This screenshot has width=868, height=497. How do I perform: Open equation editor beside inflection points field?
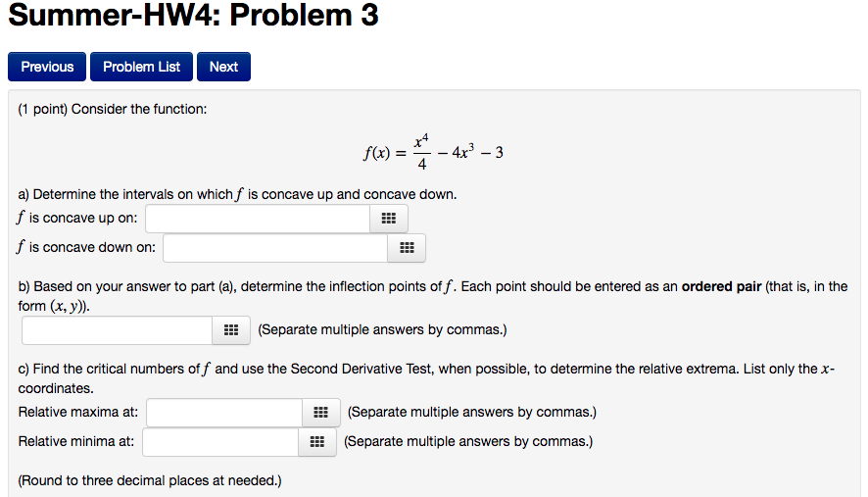pos(231,330)
